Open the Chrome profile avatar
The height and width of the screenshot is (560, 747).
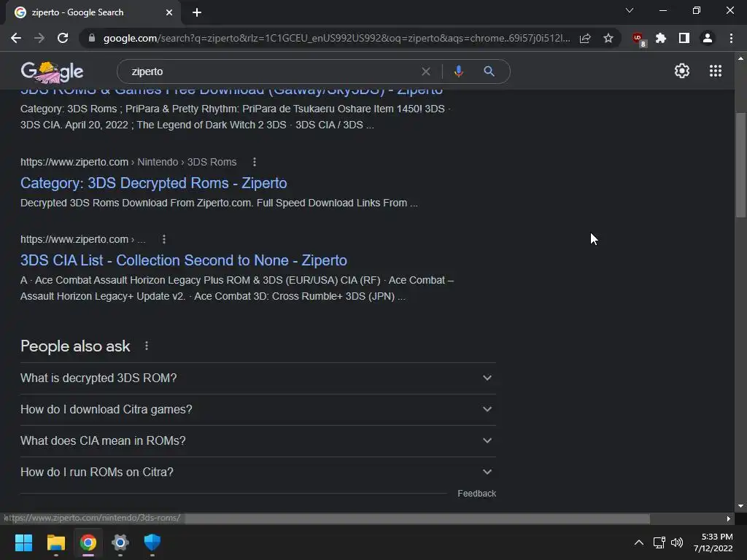(708, 38)
